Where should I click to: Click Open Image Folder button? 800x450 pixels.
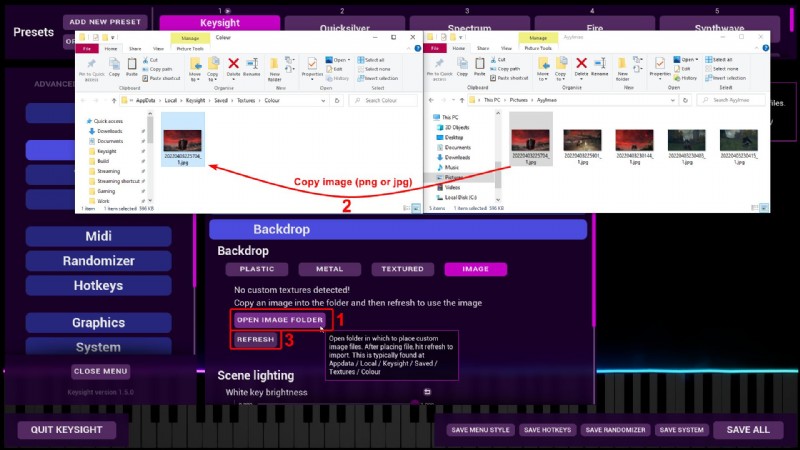[280, 320]
